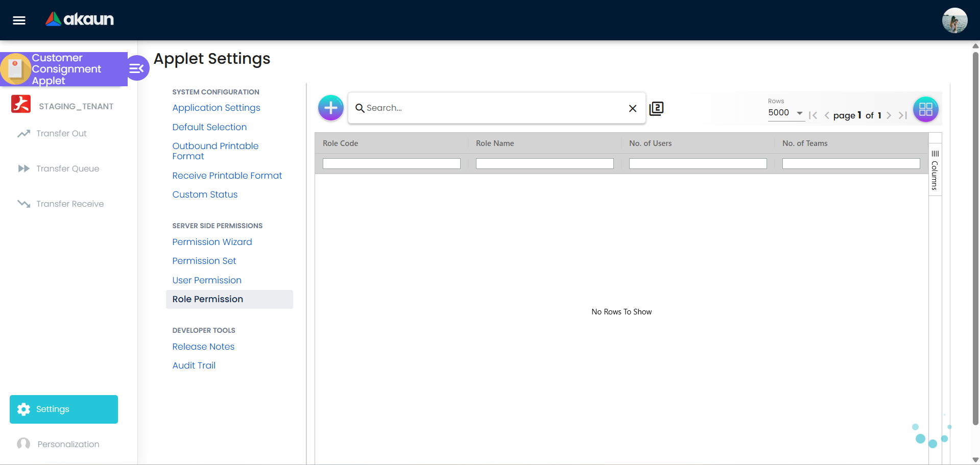Open the Customer Consignment Applet icon
The width and height of the screenshot is (980, 465).
(15, 69)
